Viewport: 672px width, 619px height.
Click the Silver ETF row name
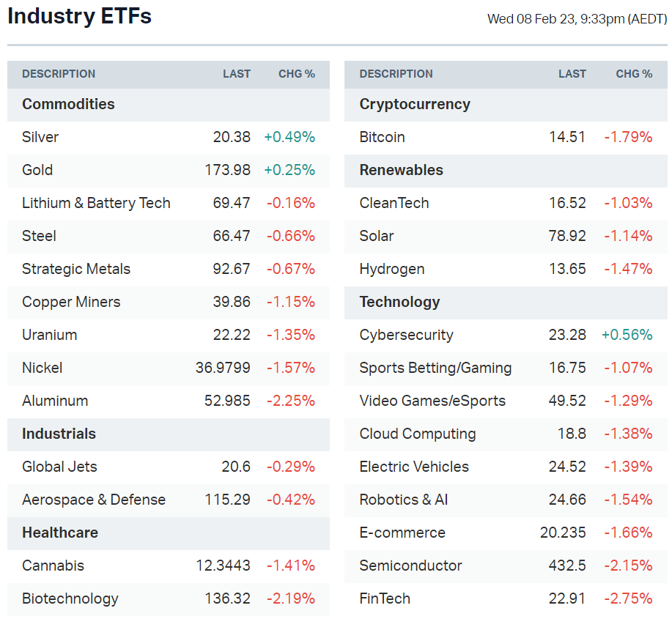pos(40,137)
